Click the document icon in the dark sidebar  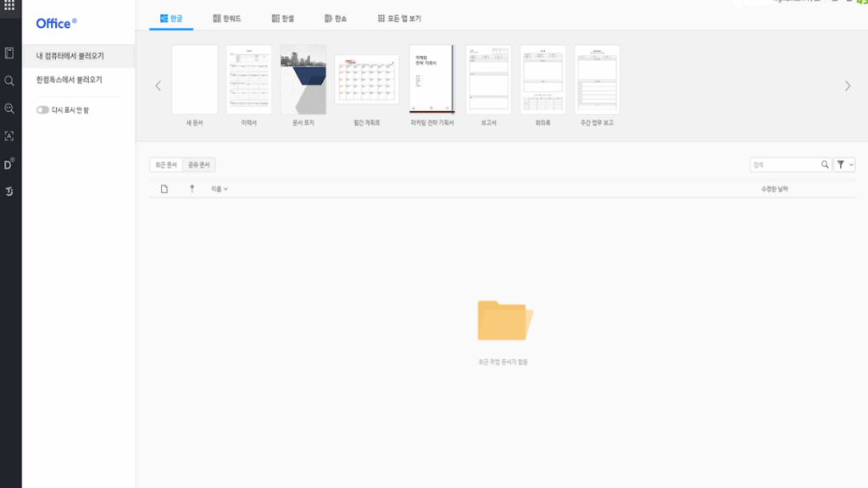click(x=9, y=53)
